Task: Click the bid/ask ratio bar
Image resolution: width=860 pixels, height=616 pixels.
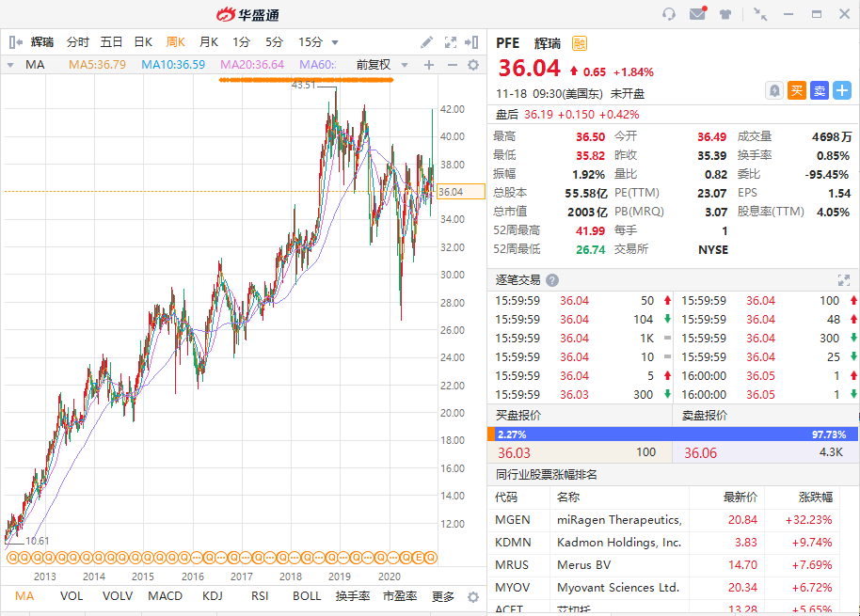Action: [x=673, y=434]
